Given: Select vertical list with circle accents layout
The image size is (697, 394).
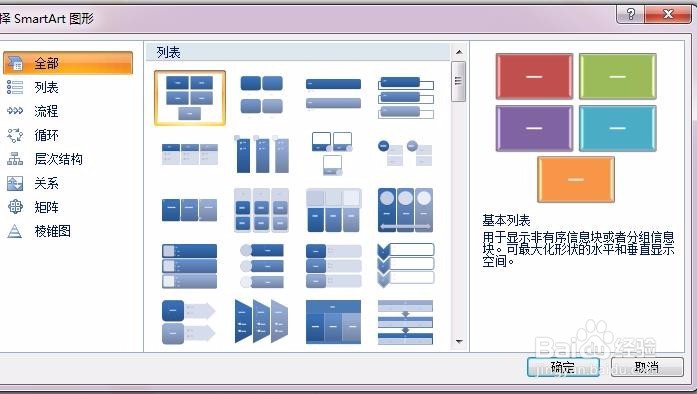Looking at the screenshot, I should pyautogui.click(x=261, y=266).
